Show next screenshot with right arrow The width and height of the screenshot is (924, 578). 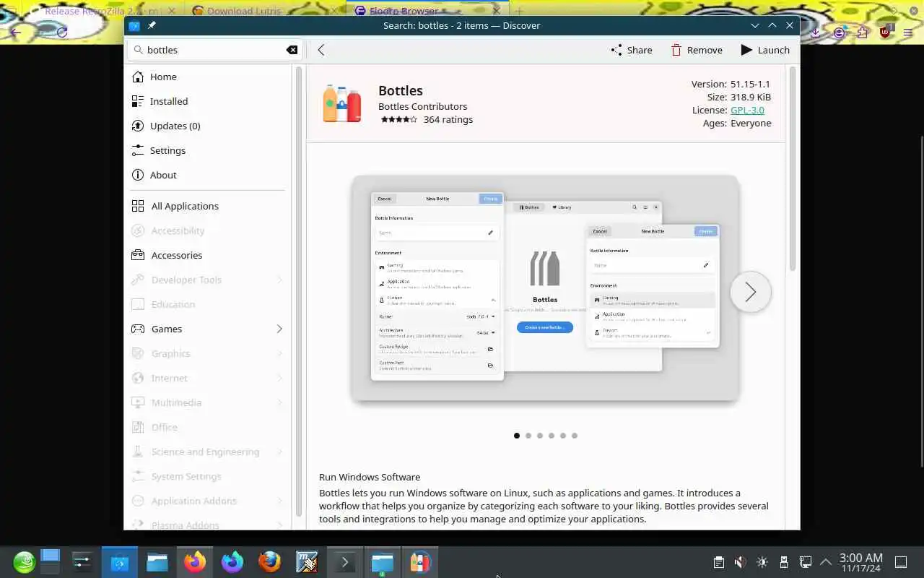click(751, 292)
